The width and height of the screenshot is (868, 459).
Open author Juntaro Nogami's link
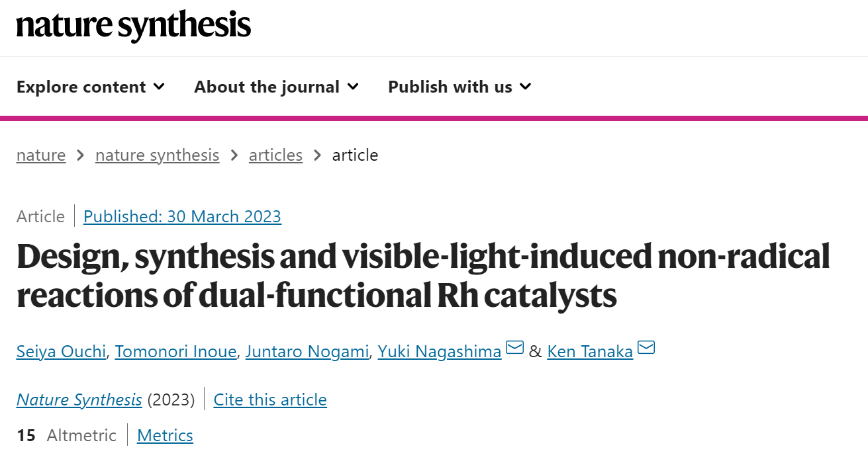[307, 351]
